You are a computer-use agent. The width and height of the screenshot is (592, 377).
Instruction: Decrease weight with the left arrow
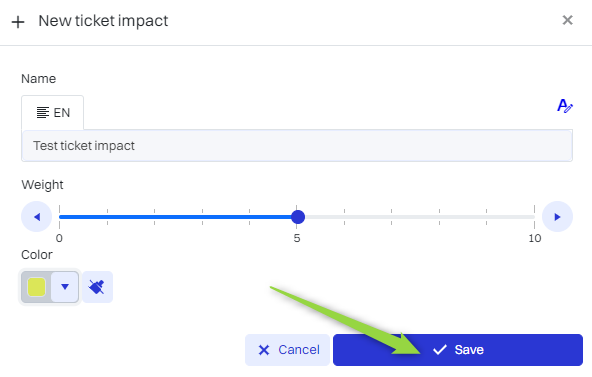point(36,217)
